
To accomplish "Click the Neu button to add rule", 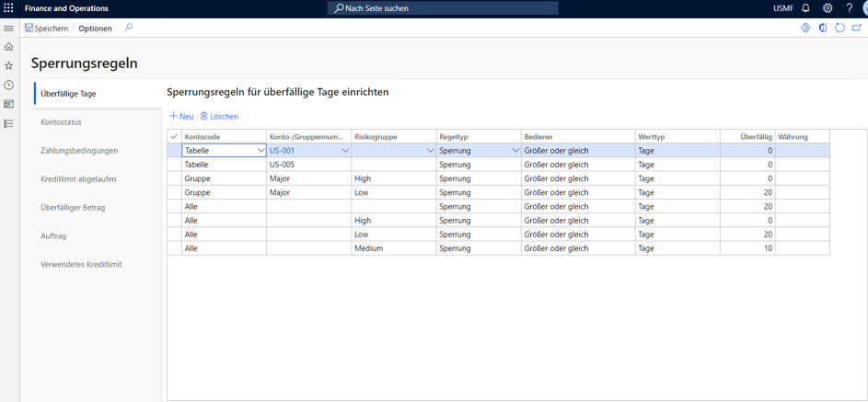I will tap(181, 117).
